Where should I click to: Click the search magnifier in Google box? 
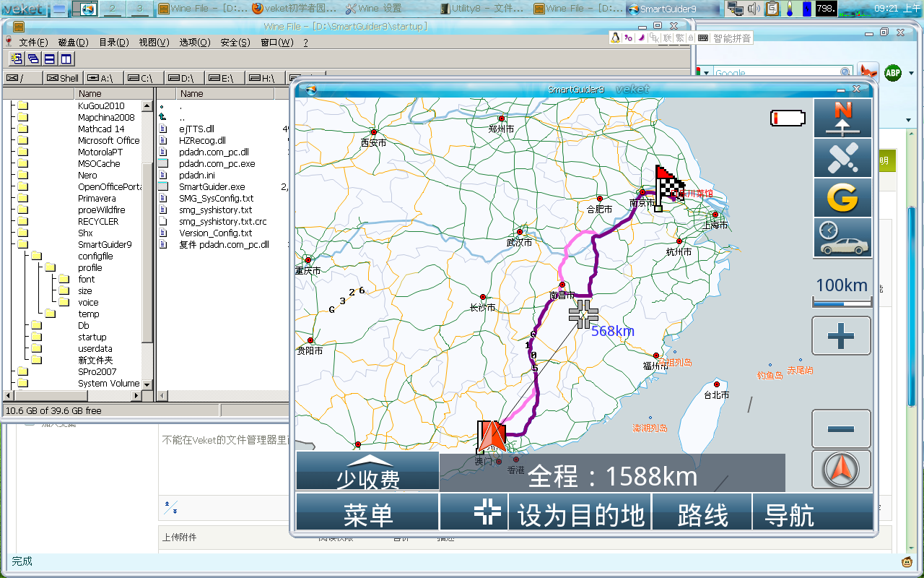coord(846,72)
